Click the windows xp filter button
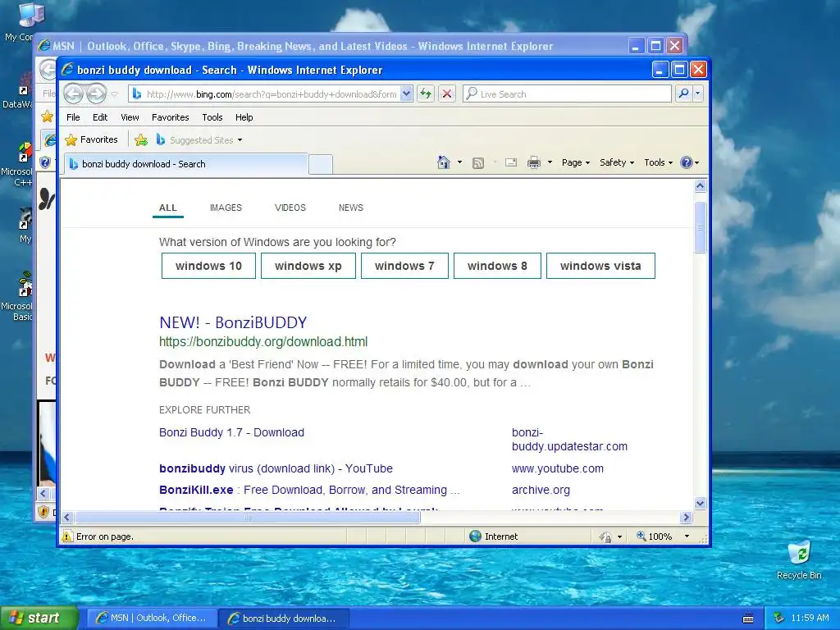840x630 pixels. [x=308, y=266]
